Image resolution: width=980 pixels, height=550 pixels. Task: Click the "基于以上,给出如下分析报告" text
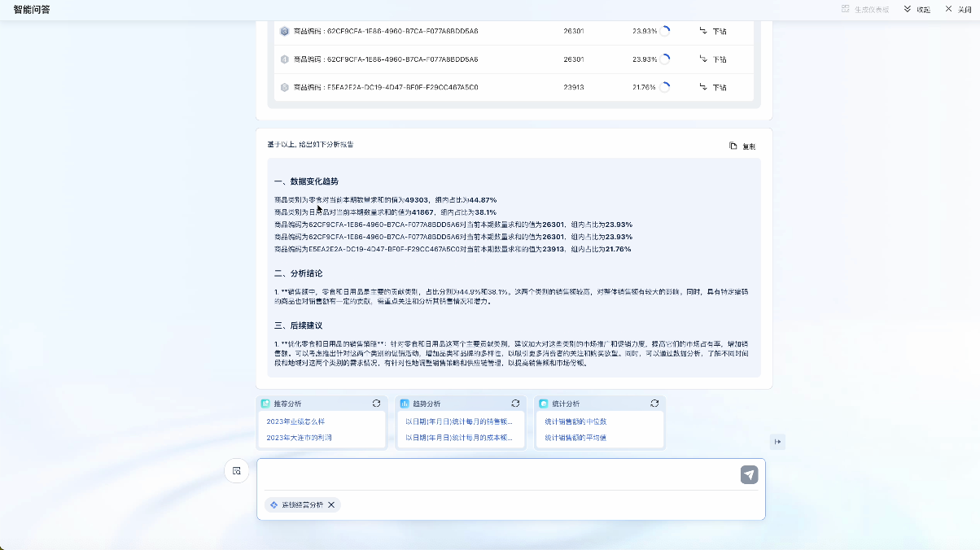point(310,144)
